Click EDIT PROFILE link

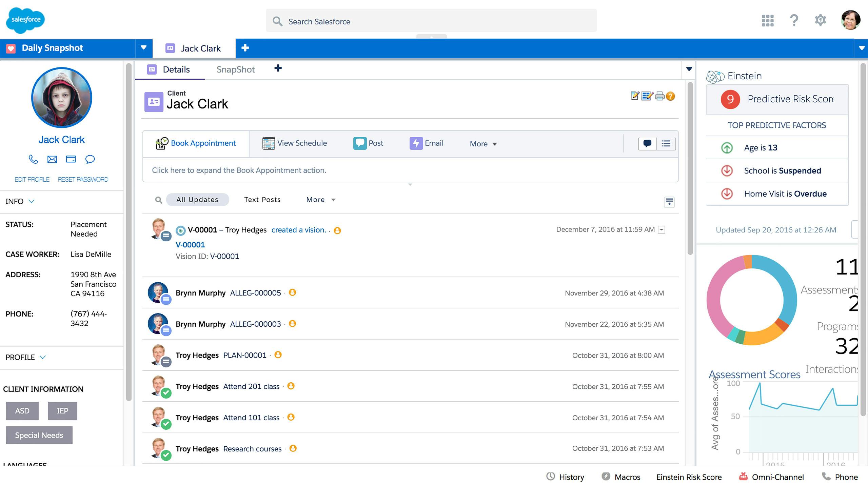pyautogui.click(x=32, y=179)
